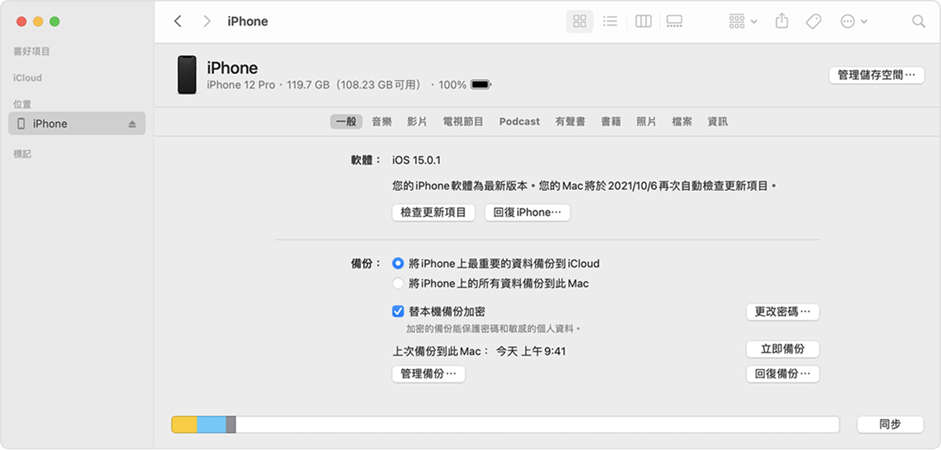This screenshot has width=941, height=450.
Task: Open the 資訊 tab
Action: tap(718, 122)
